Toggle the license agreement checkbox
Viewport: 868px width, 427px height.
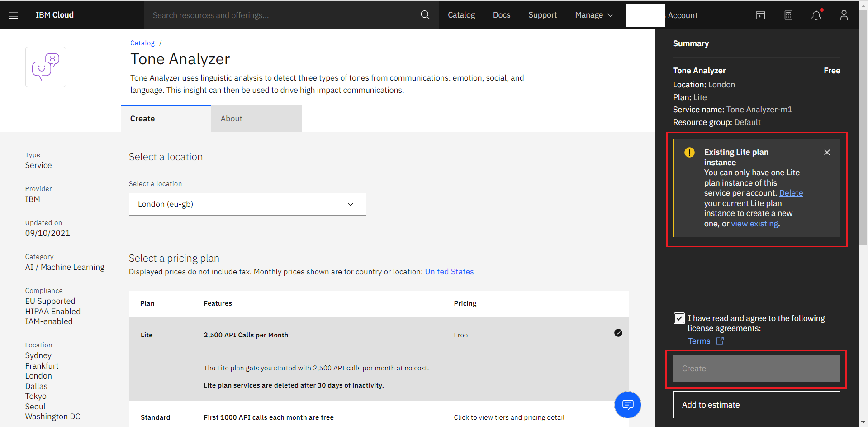(x=679, y=318)
